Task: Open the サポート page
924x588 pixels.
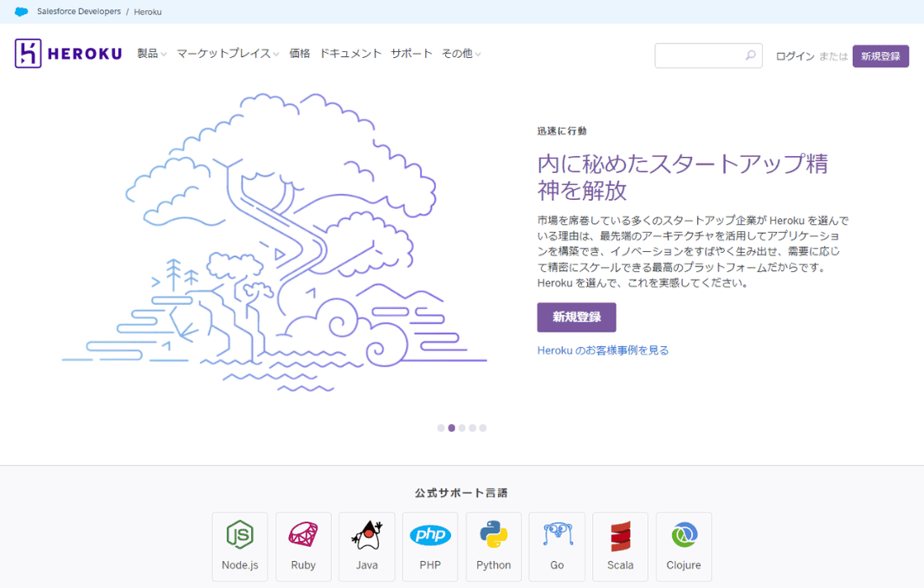Action: click(x=412, y=54)
